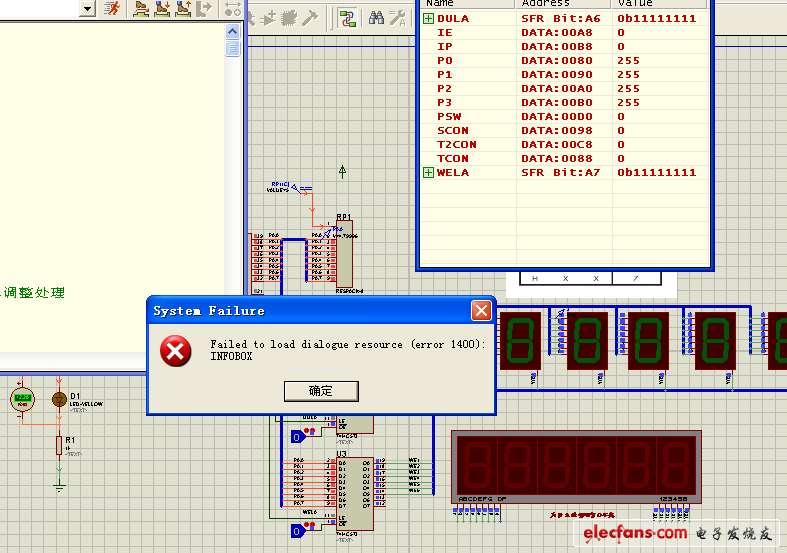The width and height of the screenshot is (787, 553).
Task: Toggle the logic state input near WELE
Action: point(298,531)
